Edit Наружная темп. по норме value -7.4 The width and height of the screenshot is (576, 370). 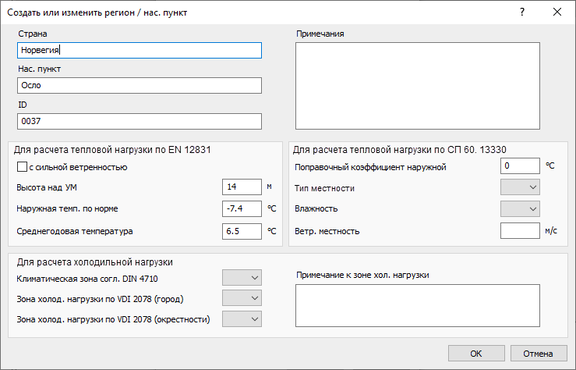click(x=242, y=209)
